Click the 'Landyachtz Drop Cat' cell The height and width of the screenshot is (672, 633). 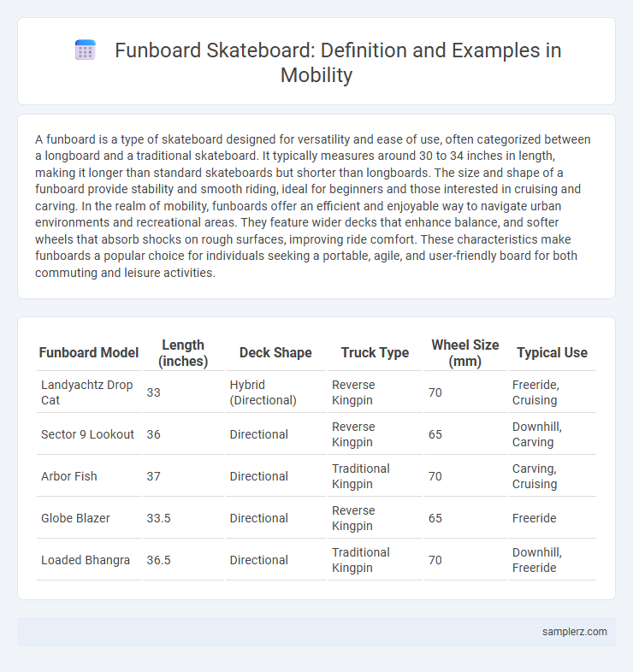click(x=87, y=392)
